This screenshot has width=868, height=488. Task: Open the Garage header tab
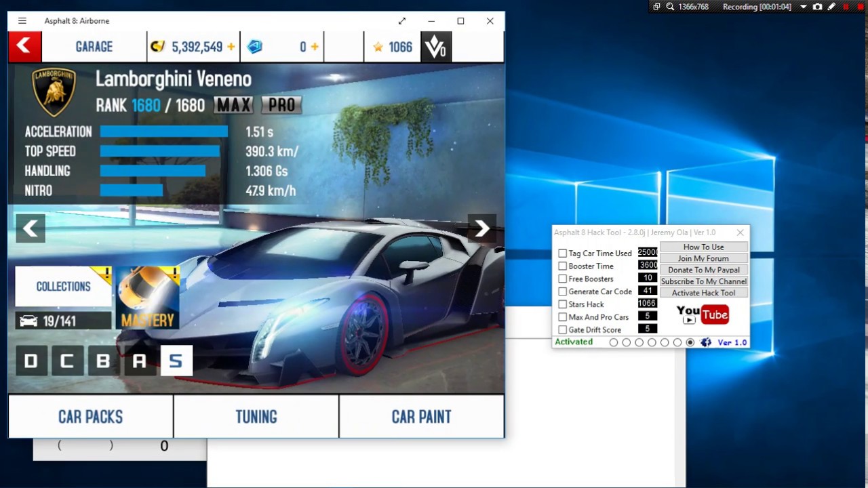[x=94, y=47]
